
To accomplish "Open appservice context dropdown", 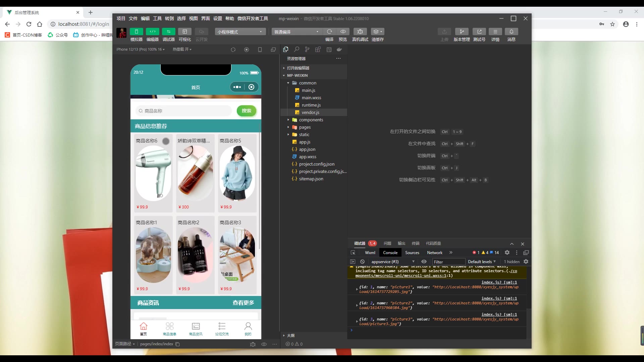I will [393, 262].
